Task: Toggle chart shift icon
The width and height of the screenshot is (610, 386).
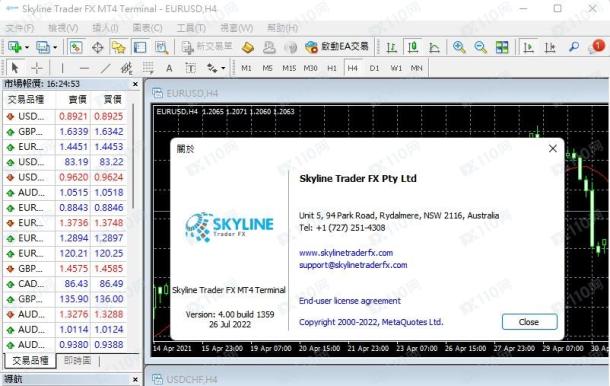Action: click(x=549, y=47)
